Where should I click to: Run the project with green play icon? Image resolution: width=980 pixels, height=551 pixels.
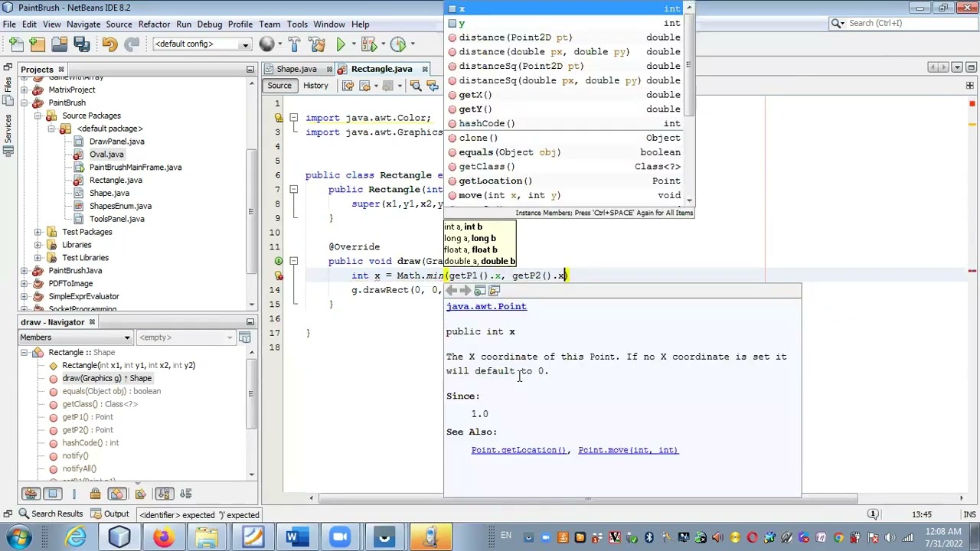[341, 44]
